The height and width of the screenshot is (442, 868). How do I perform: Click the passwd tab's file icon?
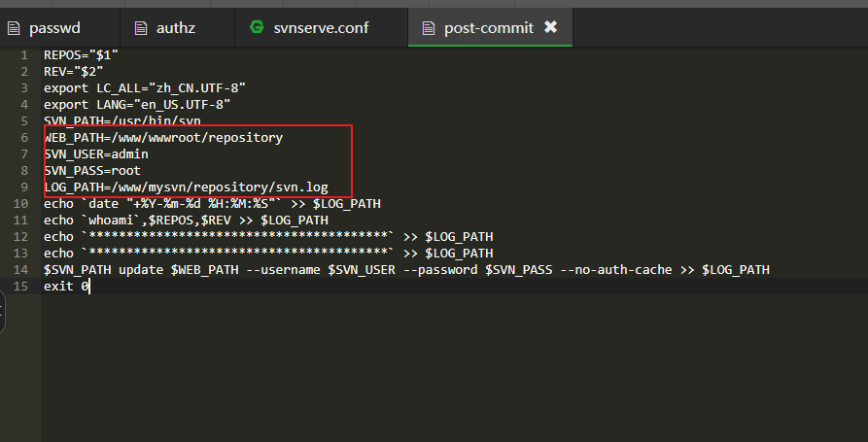pos(15,27)
